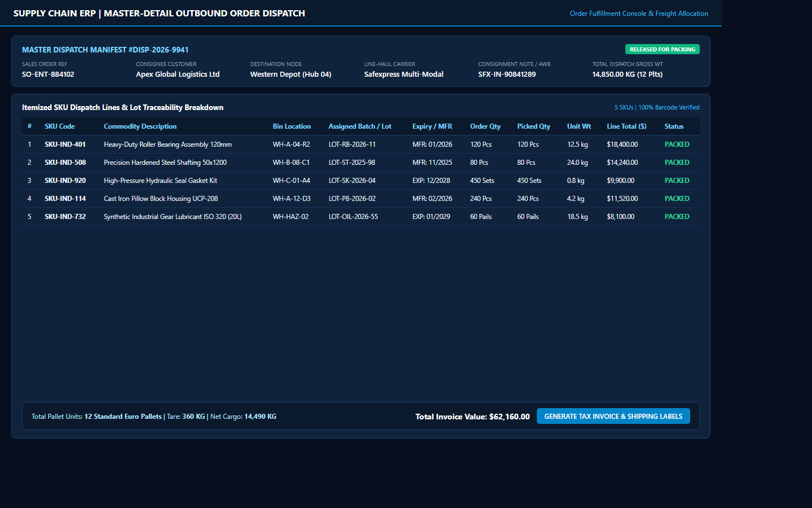Click total gross weight 14,850.00 KG value
The width and height of the screenshot is (812, 508).
(627, 75)
